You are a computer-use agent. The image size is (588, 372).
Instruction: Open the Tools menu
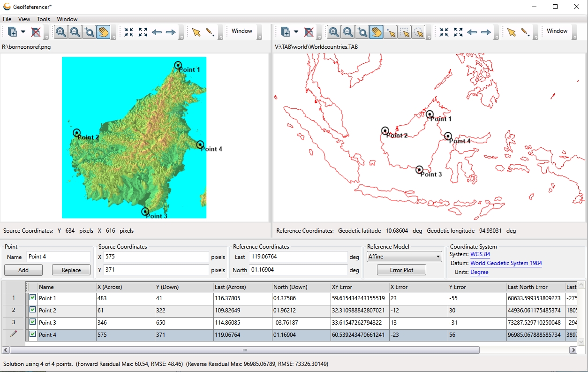(x=43, y=19)
